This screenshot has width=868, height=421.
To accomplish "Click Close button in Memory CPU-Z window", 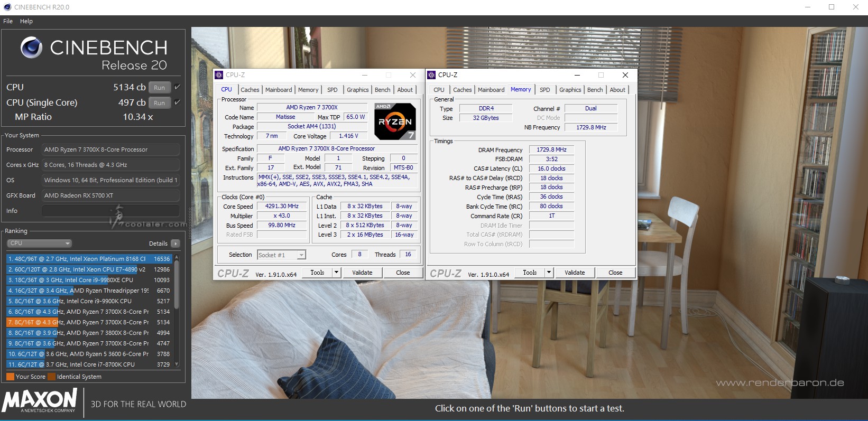I will 615,273.
